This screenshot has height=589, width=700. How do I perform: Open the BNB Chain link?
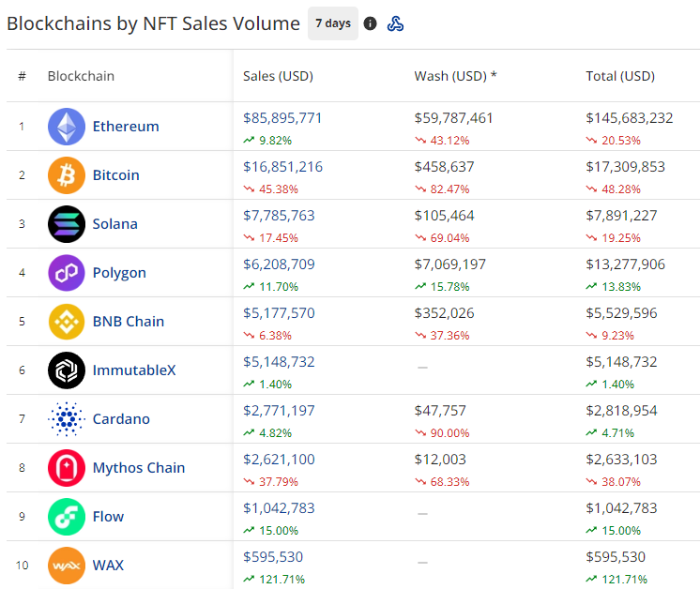tap(129, 322)
